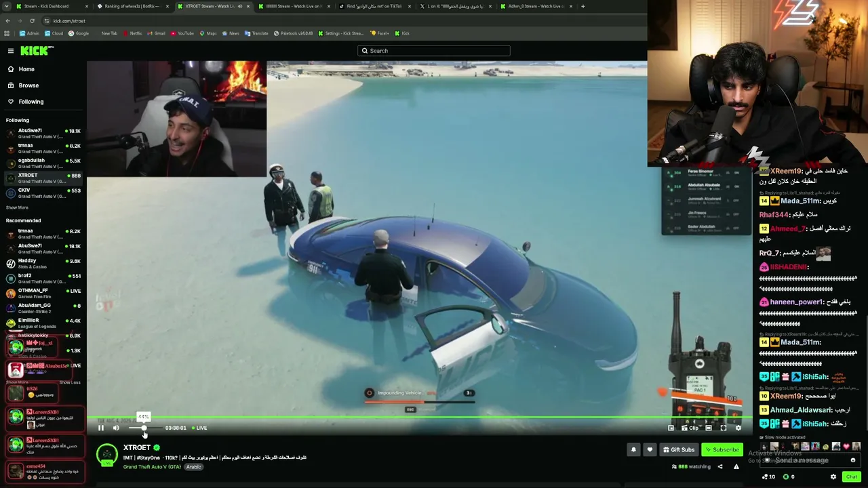Open AbuSwe7l channel under Following
Image resolution: width=868 pixels, height=488 pixels.
point(43,134)
